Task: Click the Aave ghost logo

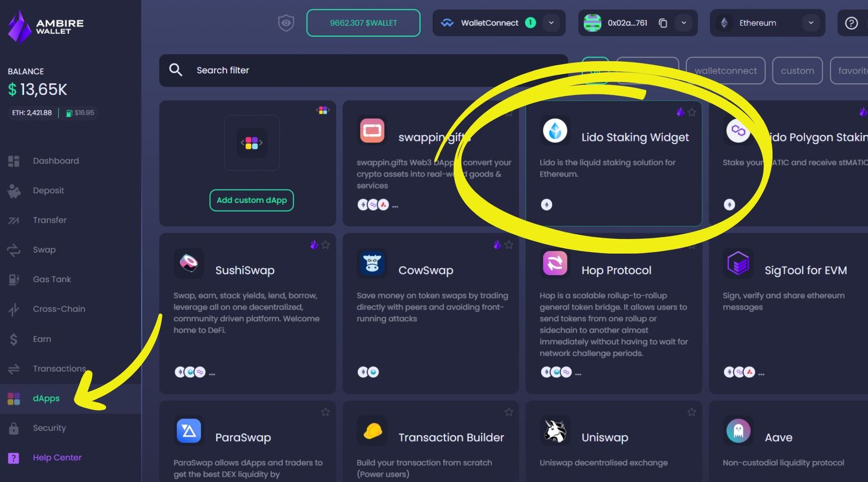Action: (x=738, y=431)
